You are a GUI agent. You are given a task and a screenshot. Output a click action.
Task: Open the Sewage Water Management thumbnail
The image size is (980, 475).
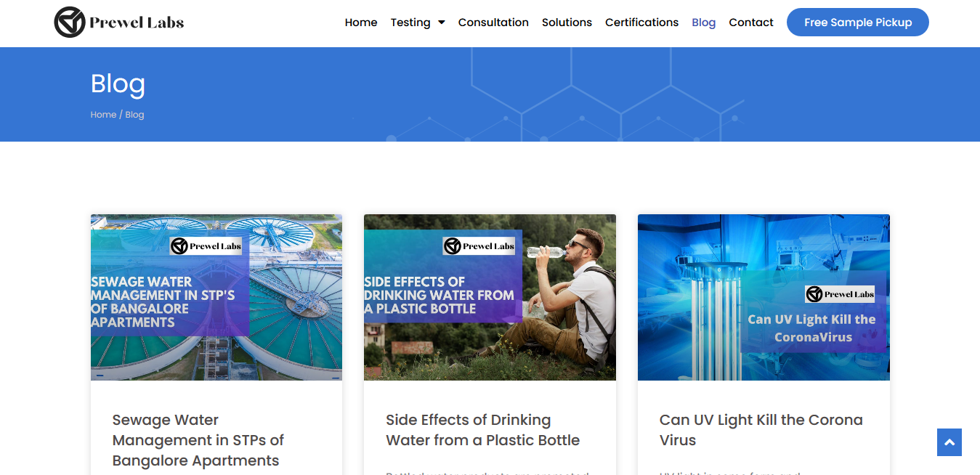(216, 297)
